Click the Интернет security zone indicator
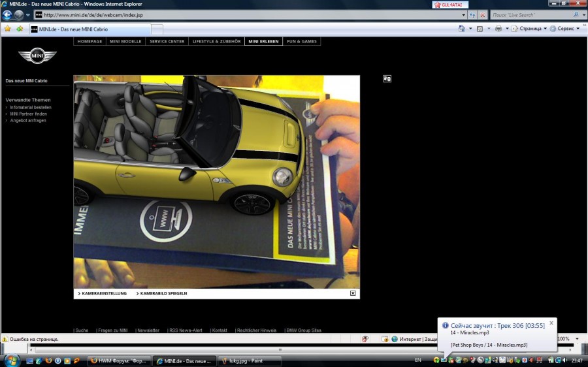Screen dimensions: 588x367 pos(414,339)
